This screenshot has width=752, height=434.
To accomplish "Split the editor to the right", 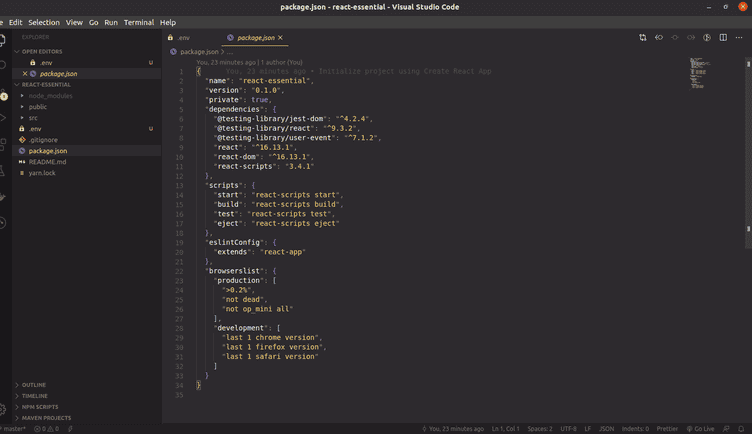I will pyautogui.click(x=723, y=37).
